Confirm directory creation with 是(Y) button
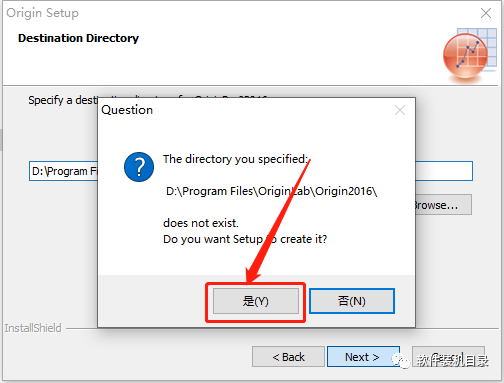 [256, 301]
